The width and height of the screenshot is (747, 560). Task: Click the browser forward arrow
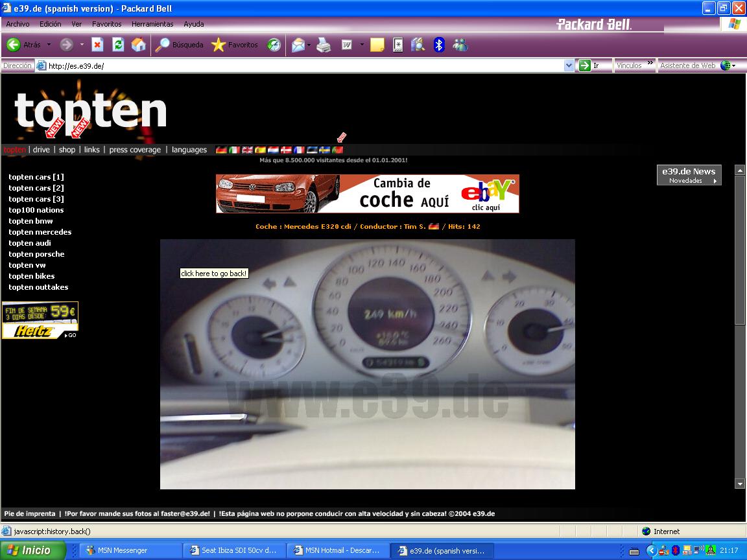point(66,45)
